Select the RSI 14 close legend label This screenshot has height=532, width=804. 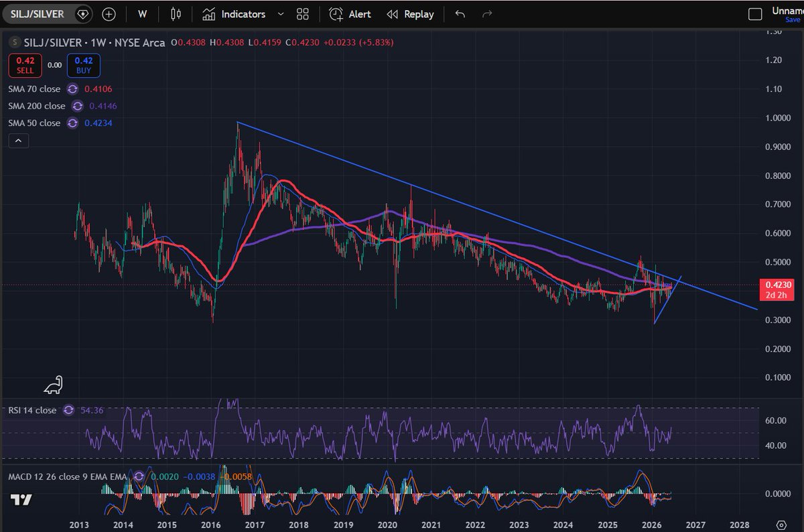click(32, 410)
